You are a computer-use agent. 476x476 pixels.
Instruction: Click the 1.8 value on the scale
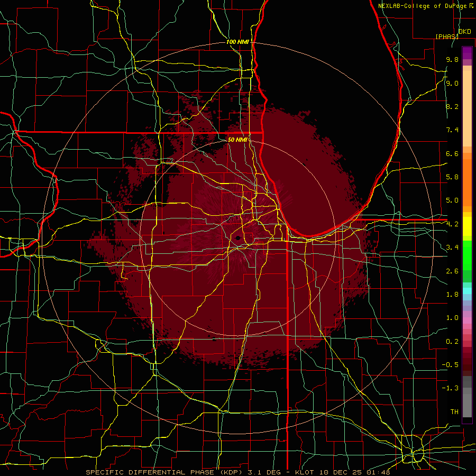tap(452, 295)
